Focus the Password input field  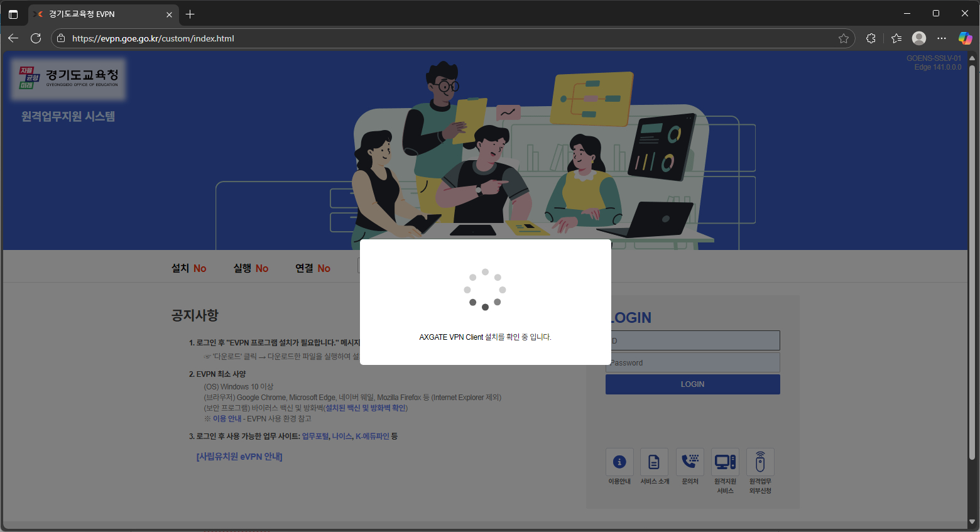pos(693,362)
